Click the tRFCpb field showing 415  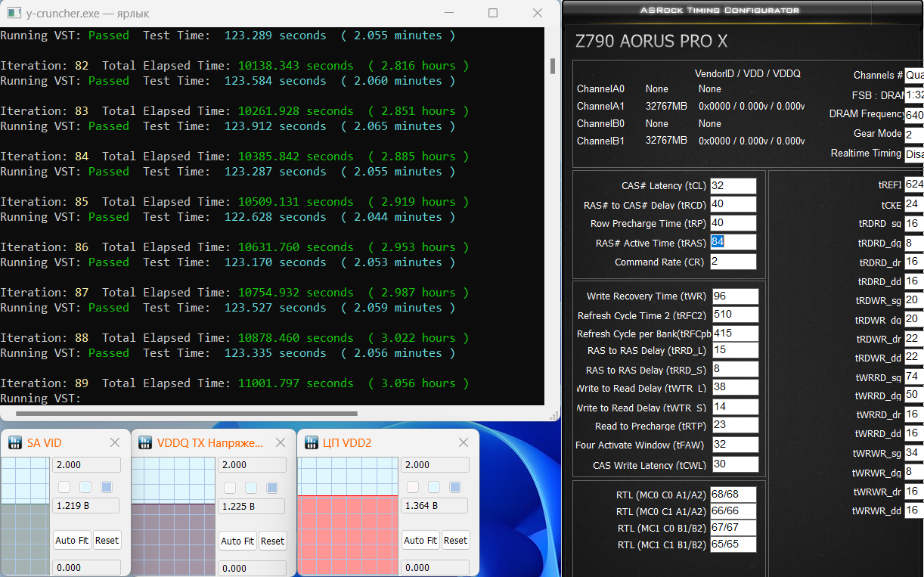(735, 333)
